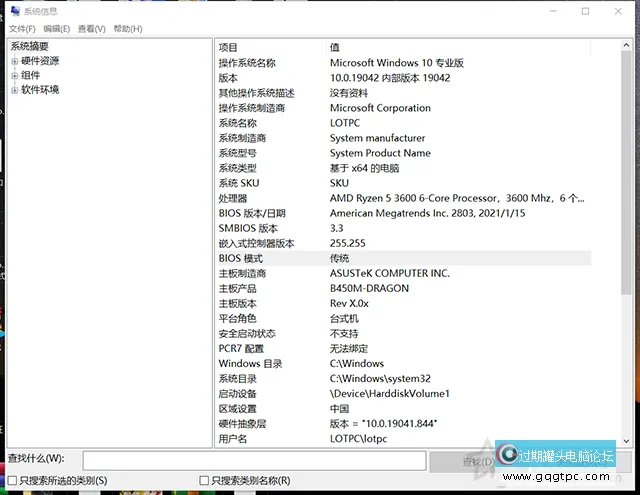This screenshot has width=640, height=495.
Task: Select the 系统 SKU row
Action: pyautogui.click(x=403, y=183)
